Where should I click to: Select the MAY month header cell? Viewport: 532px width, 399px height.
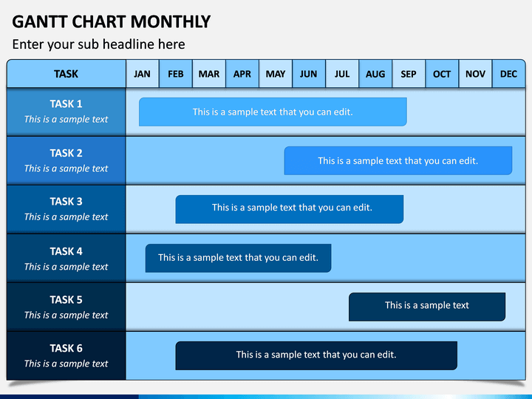276,74
